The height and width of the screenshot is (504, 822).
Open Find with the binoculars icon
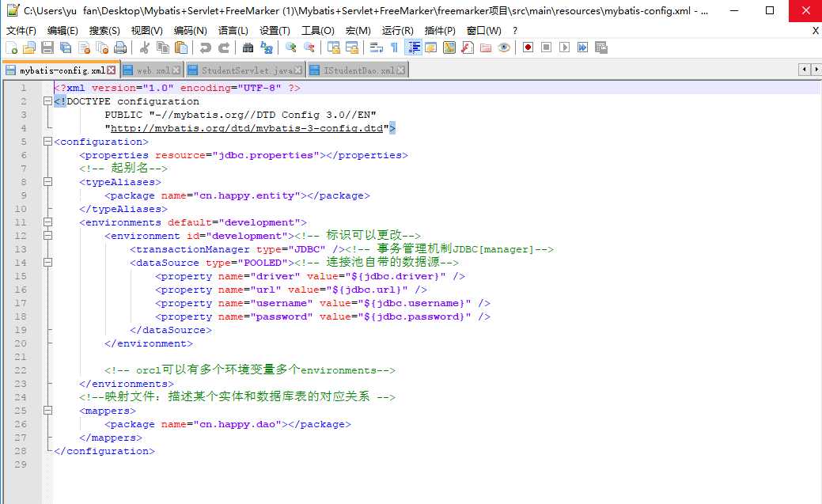click(248, 47)
